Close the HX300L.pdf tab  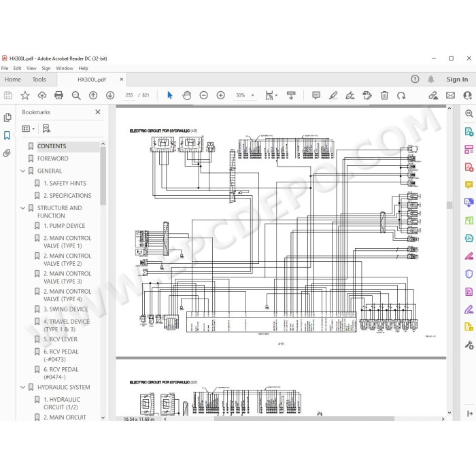point(122,80)
